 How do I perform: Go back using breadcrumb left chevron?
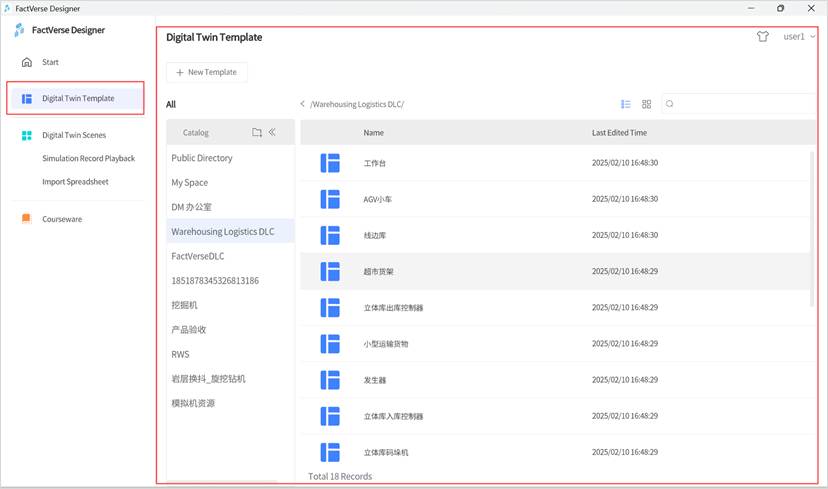[x=303, y=104]
